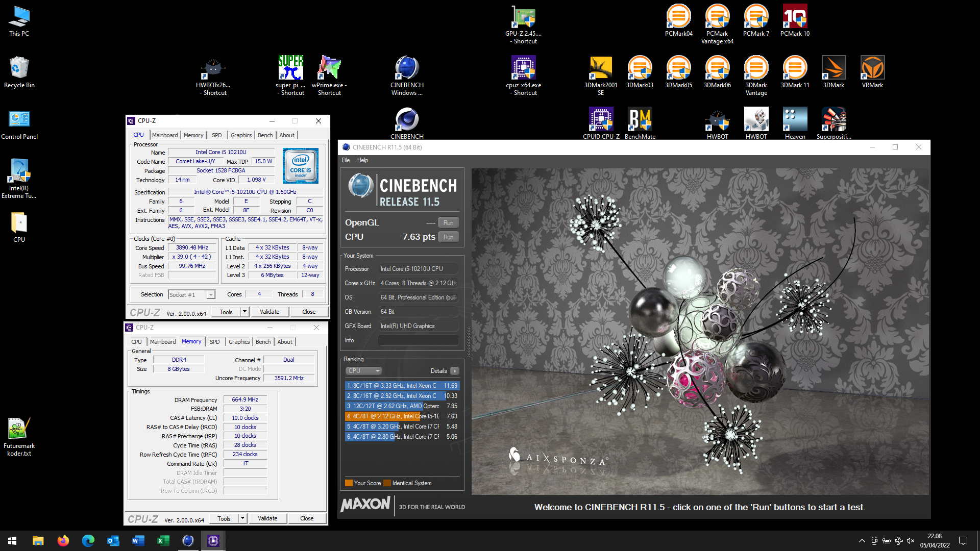Click the Info field in Cinebench

[418, 340]
